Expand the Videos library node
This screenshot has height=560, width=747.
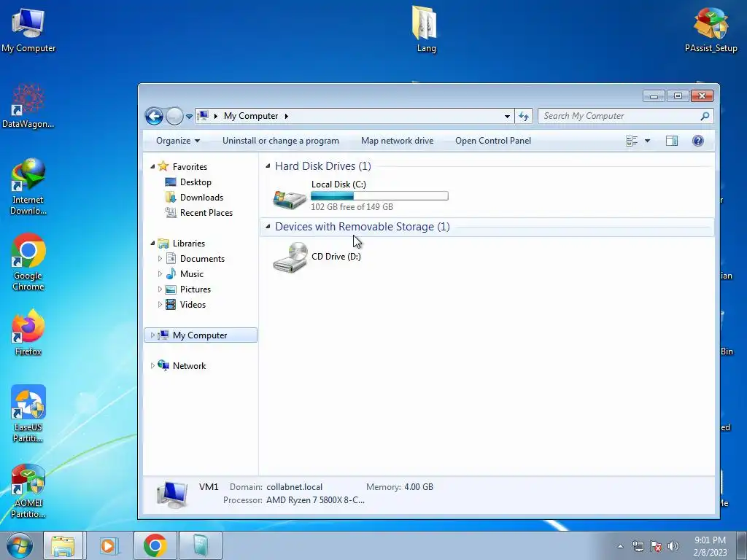(x=160, y=304)
